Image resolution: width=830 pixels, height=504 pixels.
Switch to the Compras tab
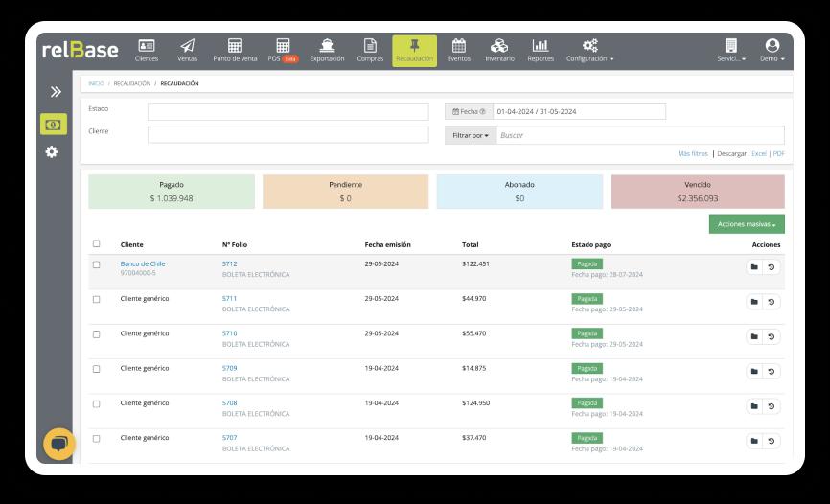tap(370, 51)
